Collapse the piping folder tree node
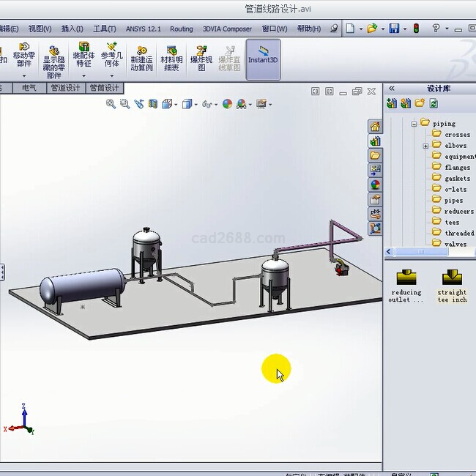Viewport: 476px width, 476px height. point(414,124)
